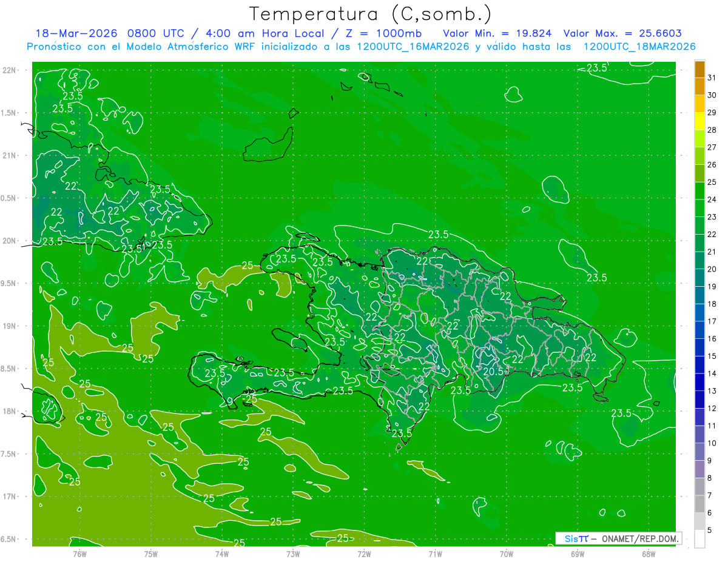Click the '75W' longitude axis label
The width and height of the screenshot is (728, 562).
click(151, 554)
